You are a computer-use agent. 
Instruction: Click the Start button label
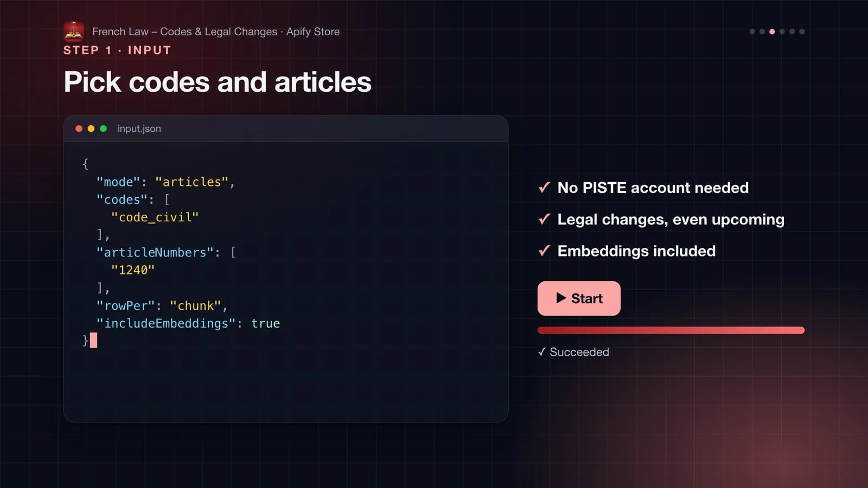[x=586, y=299]
